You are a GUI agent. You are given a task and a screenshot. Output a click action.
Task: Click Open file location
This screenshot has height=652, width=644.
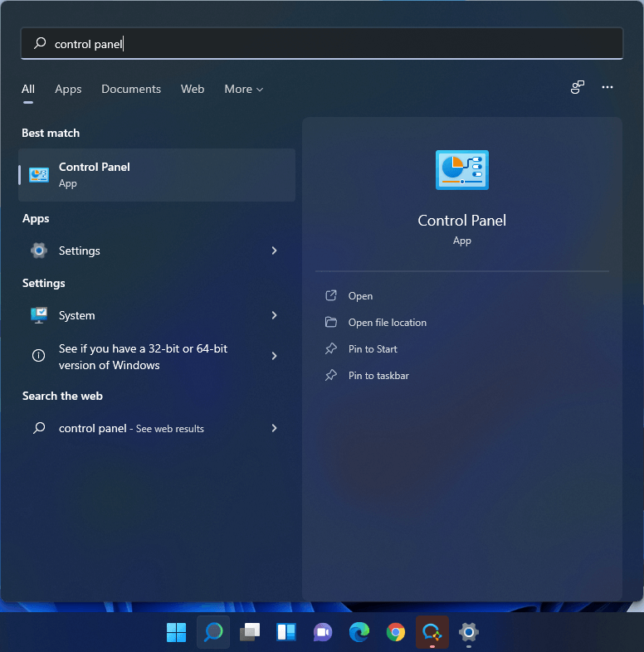[x=388, y=323]
